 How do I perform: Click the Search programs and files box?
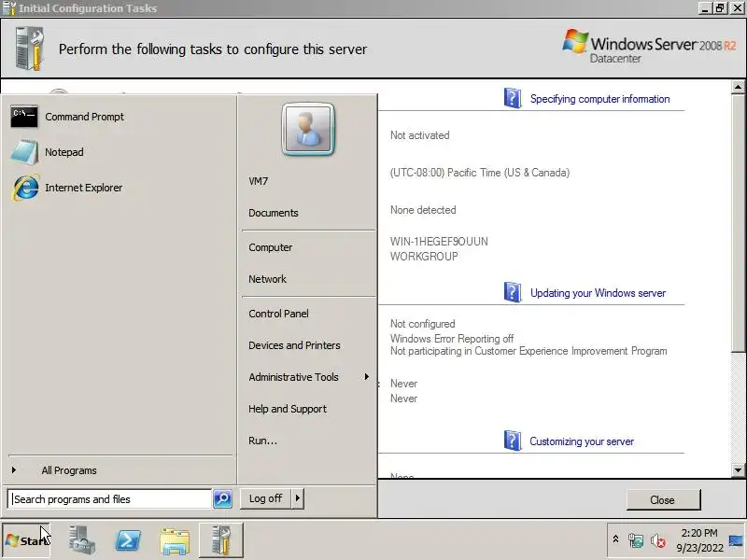(x=109, y=499)
